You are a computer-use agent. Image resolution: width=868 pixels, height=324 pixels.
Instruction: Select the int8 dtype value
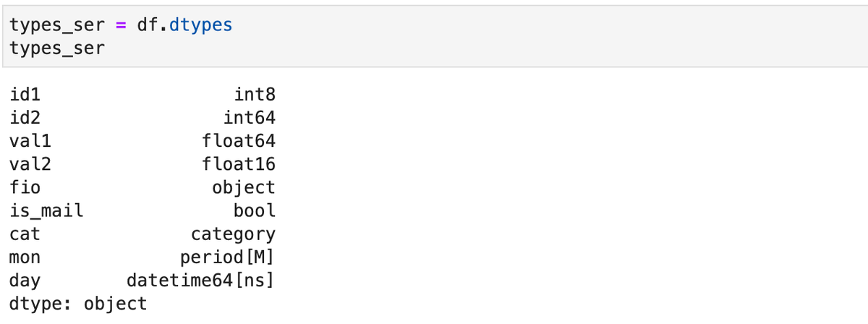tap(255, 94)
